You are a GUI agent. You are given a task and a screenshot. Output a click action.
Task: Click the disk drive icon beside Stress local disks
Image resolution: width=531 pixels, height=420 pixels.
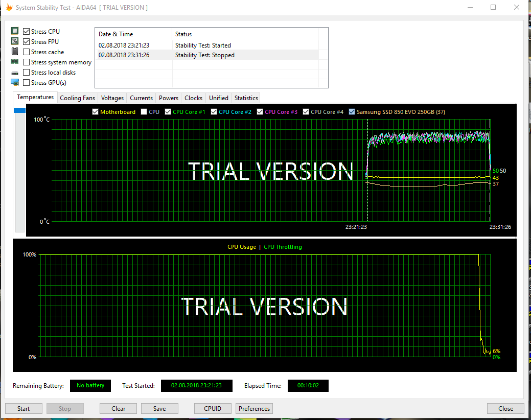pyautogui.click(x=14, y=73)
